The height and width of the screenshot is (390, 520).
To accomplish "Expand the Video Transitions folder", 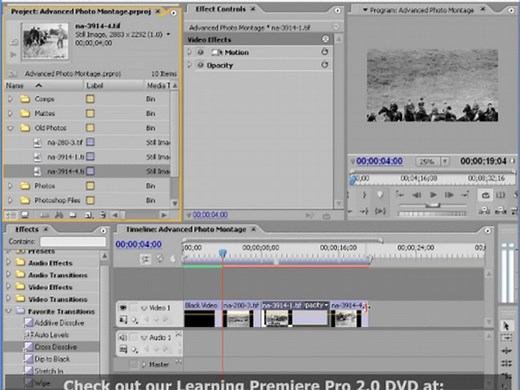I will (x=9, y=299).
